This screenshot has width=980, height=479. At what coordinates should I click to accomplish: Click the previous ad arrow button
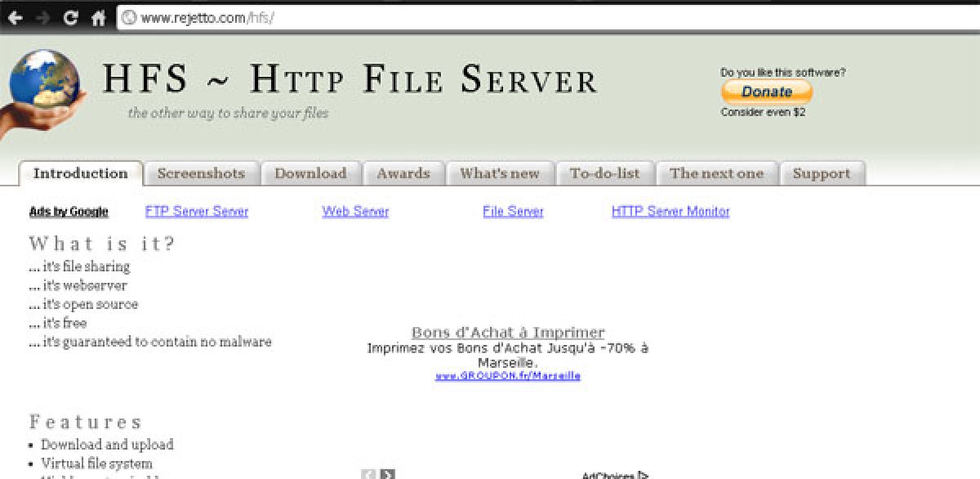369,474
